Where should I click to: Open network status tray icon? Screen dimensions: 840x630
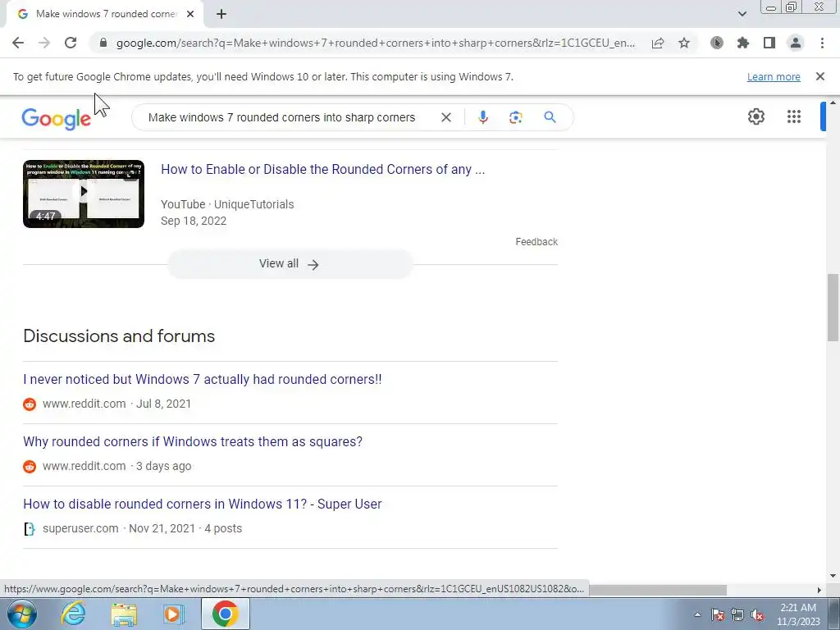pyautogui.click(x=737, y=614)
